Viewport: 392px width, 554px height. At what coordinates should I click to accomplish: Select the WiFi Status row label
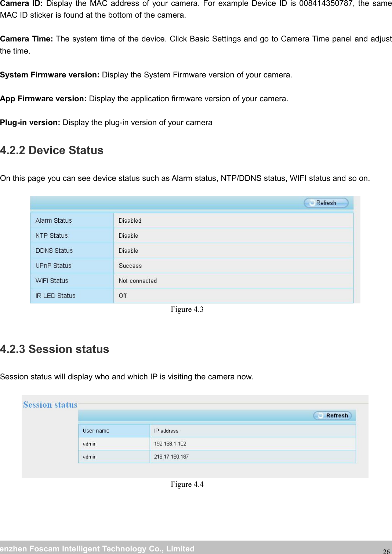(52, 281)
